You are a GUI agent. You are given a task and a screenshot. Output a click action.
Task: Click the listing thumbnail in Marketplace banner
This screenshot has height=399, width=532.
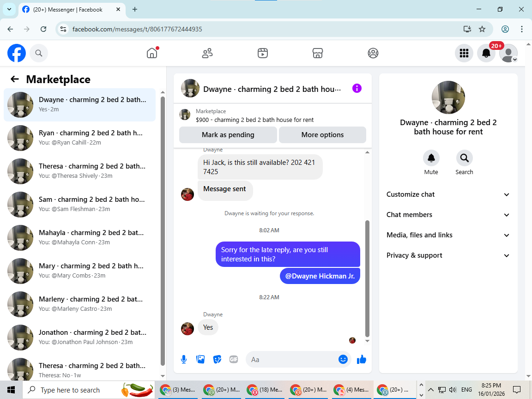click(x=185, y=115)
